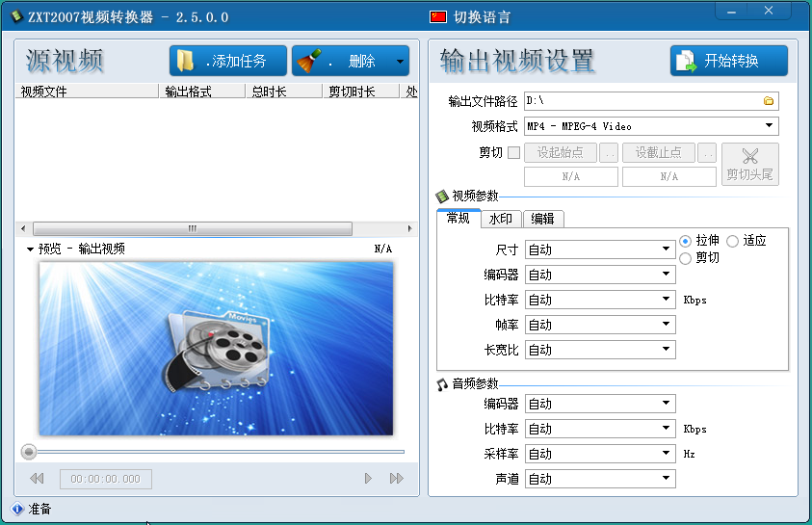Collapse the 预览 - 输出视频 section
812x525 pixels.
(x=30, y=249)
